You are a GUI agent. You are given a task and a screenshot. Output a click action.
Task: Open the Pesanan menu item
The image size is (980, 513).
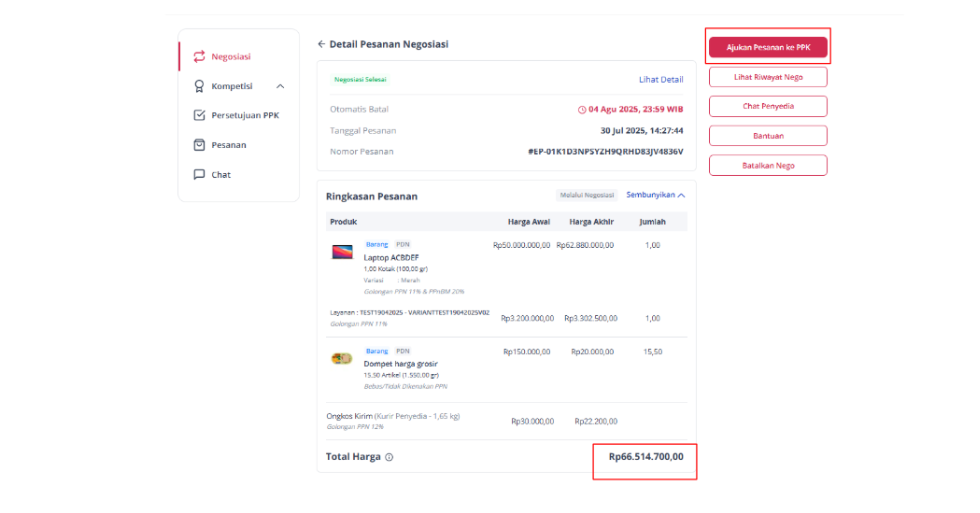(x=228, y=145)
